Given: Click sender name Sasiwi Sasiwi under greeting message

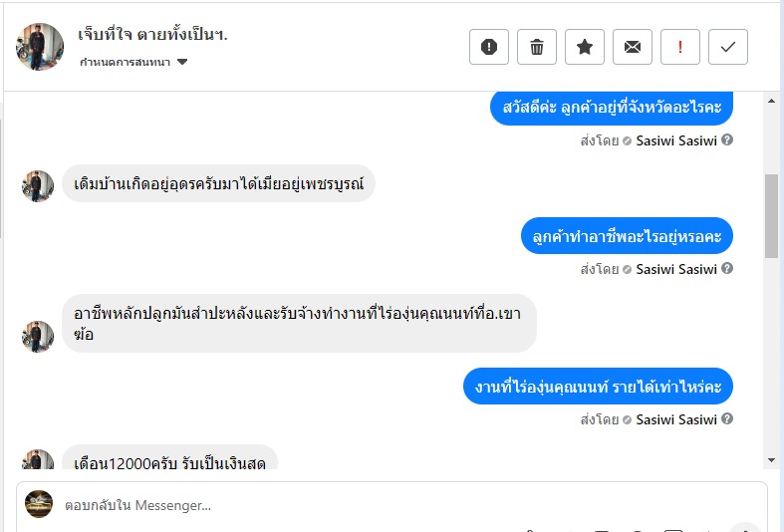Looking at the screenshot, I should [676, 140].
